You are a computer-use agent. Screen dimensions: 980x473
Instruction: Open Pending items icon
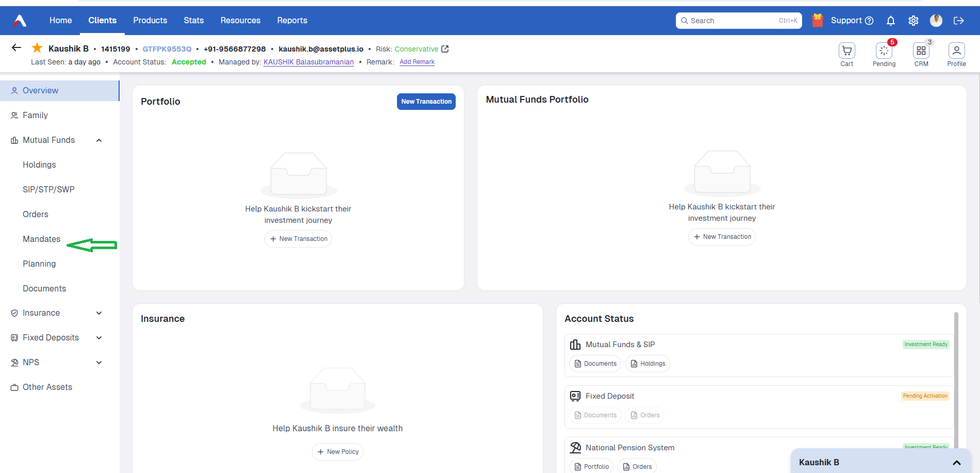[x=884, y=51]
